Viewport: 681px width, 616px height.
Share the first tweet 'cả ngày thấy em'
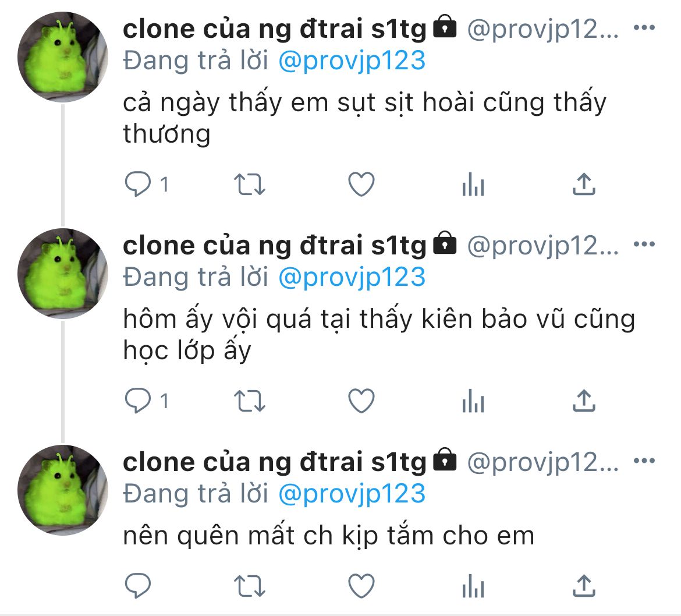tap(584, 184)
